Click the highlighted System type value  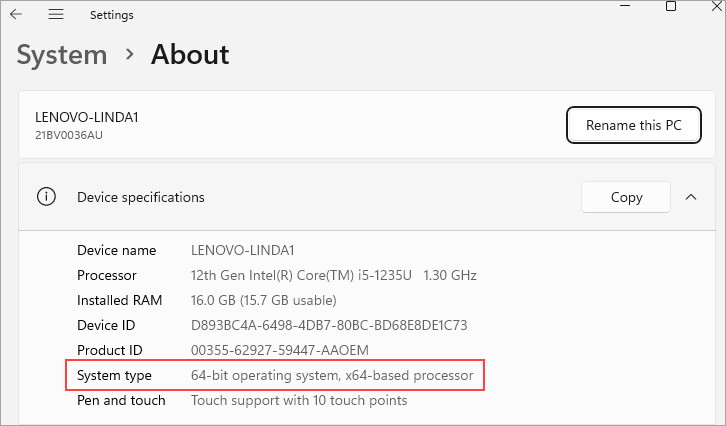click(332, 375)
